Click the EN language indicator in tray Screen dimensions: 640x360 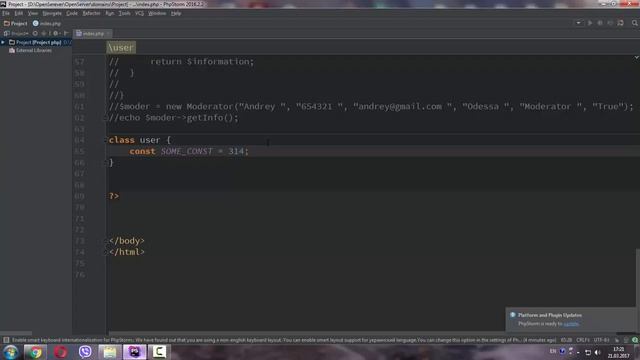tap(553, 351)
